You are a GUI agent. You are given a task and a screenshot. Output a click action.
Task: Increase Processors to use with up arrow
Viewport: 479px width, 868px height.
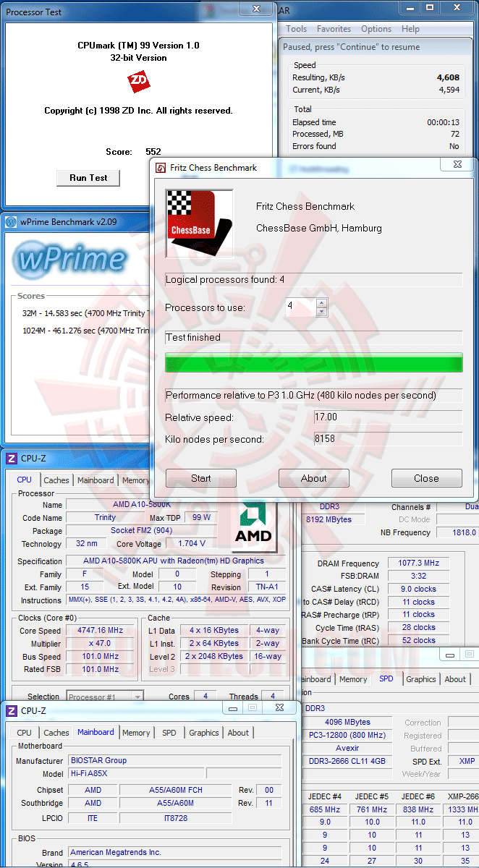(x=322, y=303)
